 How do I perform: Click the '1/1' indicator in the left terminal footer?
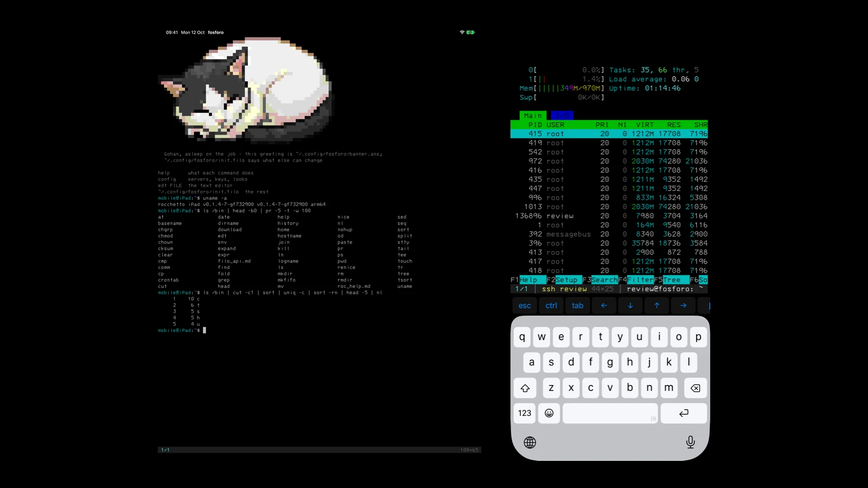tap(165, 450)
